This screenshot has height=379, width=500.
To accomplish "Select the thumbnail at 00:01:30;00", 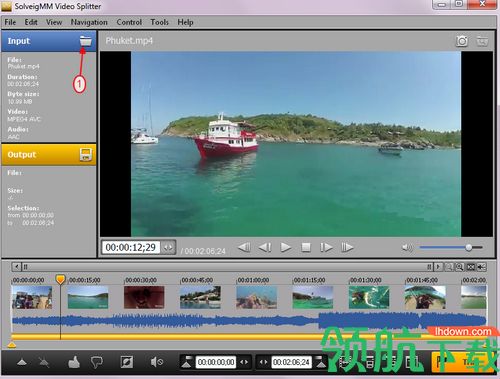I will [369, 297].
